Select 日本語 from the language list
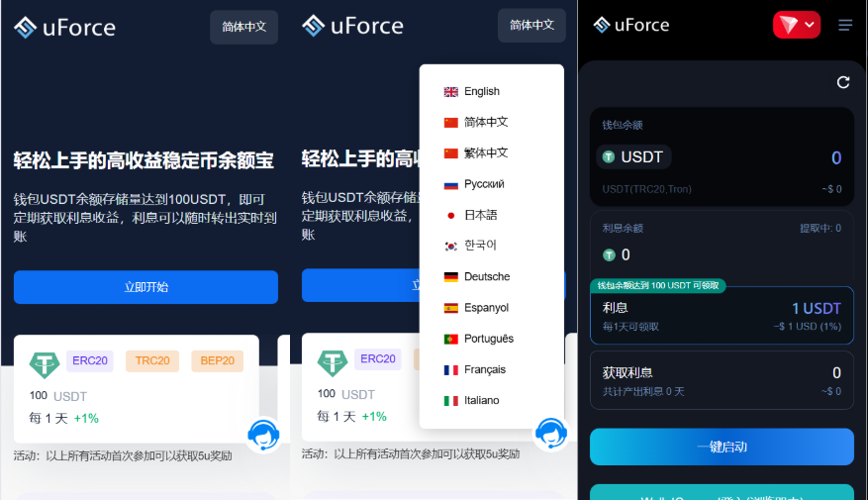The image size is (868, 500). click(492, 215)
